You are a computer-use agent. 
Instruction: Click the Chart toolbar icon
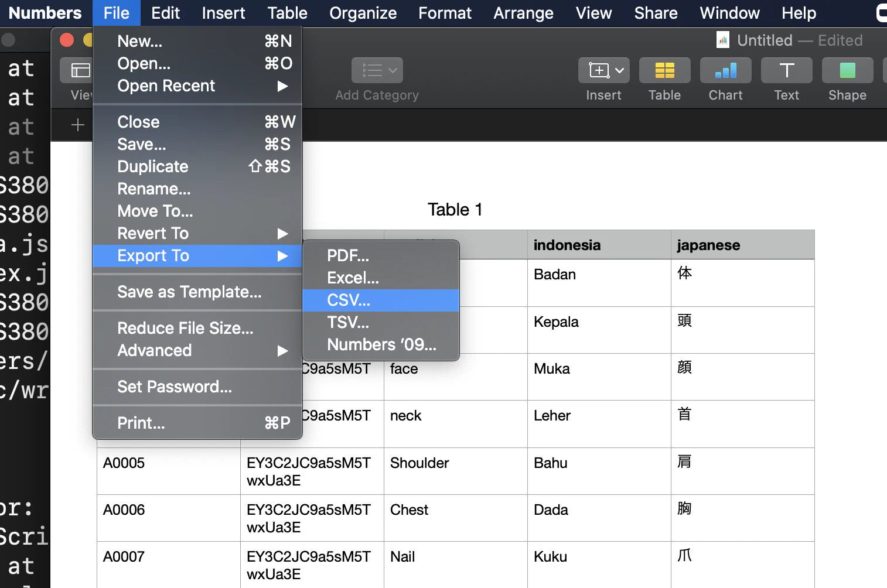725,71
